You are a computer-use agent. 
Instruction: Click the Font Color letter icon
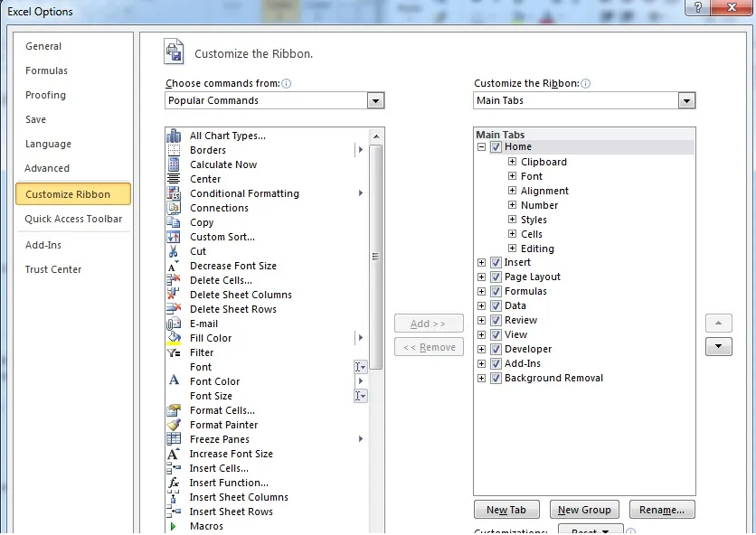tap(174, 380)
